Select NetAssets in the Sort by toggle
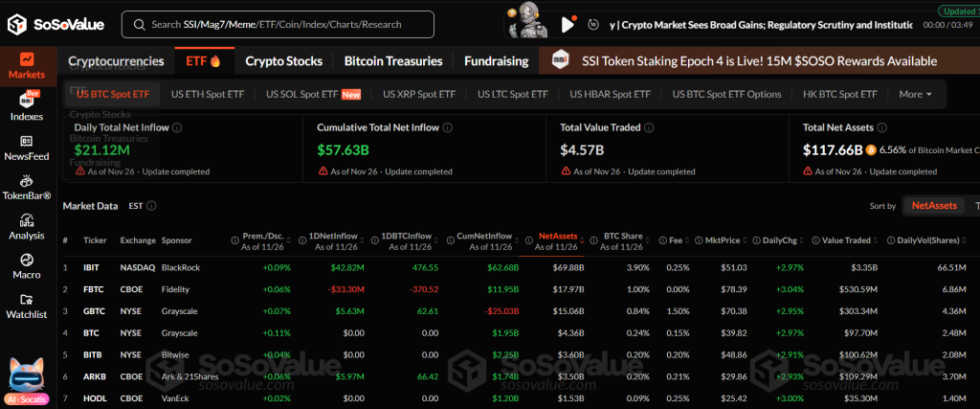This screenshot has width=980, height=409. click(x=934, y=205)
